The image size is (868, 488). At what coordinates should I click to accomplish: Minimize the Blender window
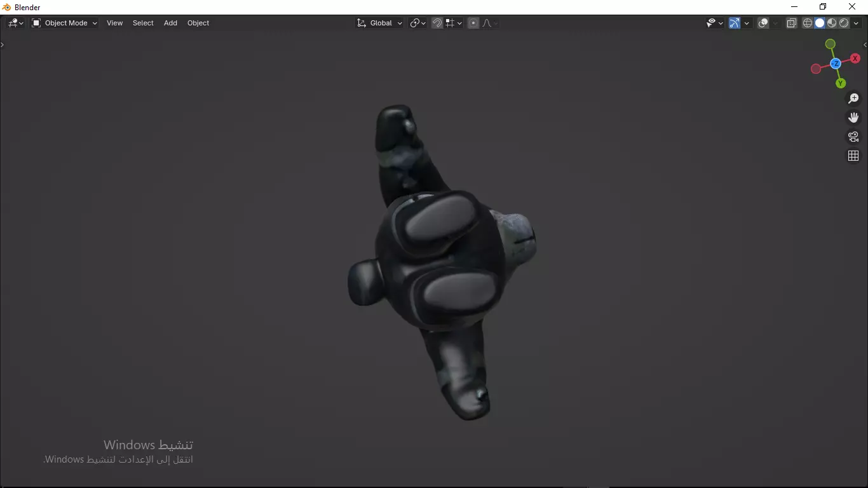click(x=794, y=7)
